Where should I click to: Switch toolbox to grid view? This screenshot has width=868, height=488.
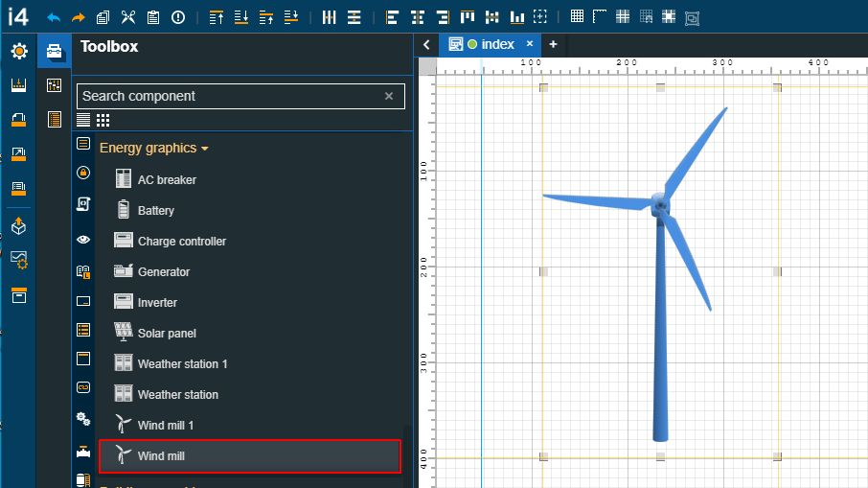[103, 120]
